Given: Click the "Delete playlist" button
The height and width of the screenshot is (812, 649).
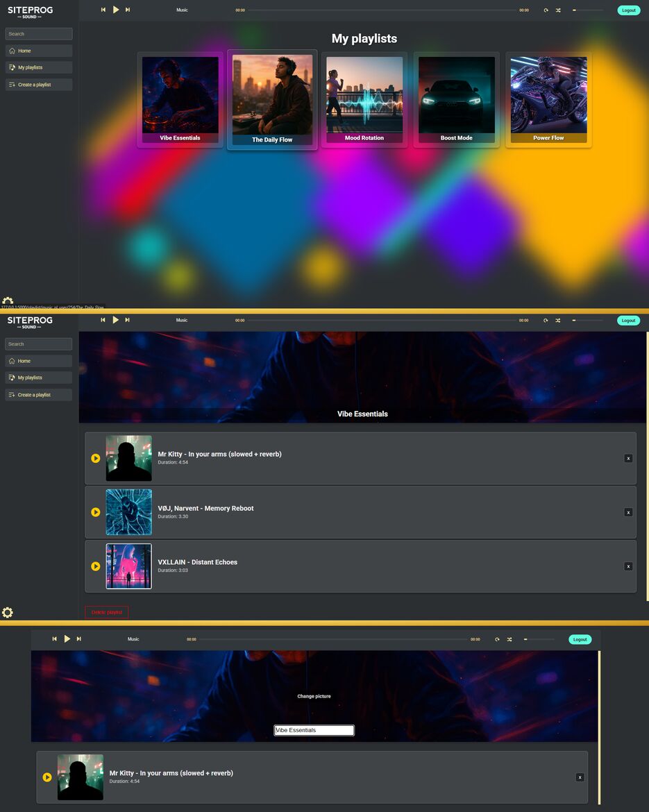Looking at the screenshot, I should pos(106,612).
